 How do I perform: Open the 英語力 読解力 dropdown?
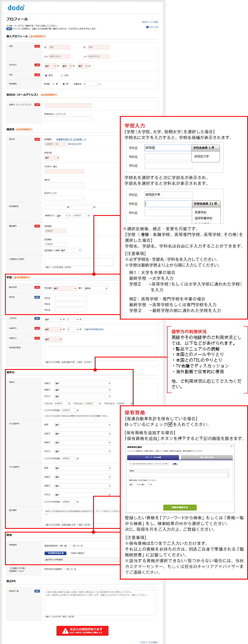tap(83, 390)
